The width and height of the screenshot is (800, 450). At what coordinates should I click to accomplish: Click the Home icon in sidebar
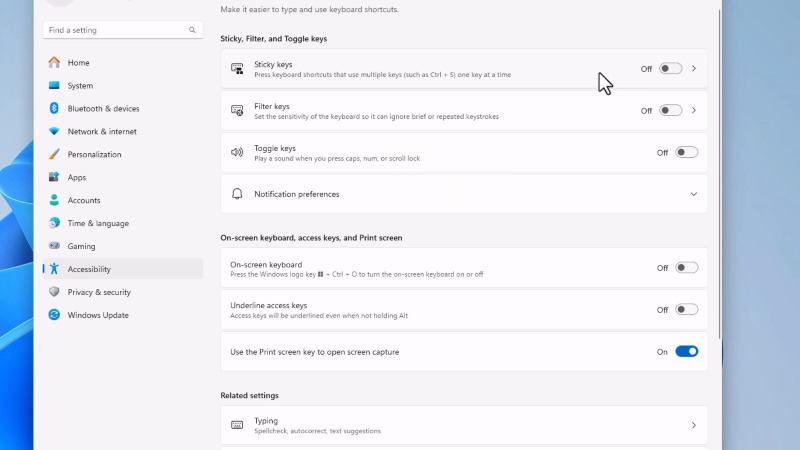pos(54,62)
